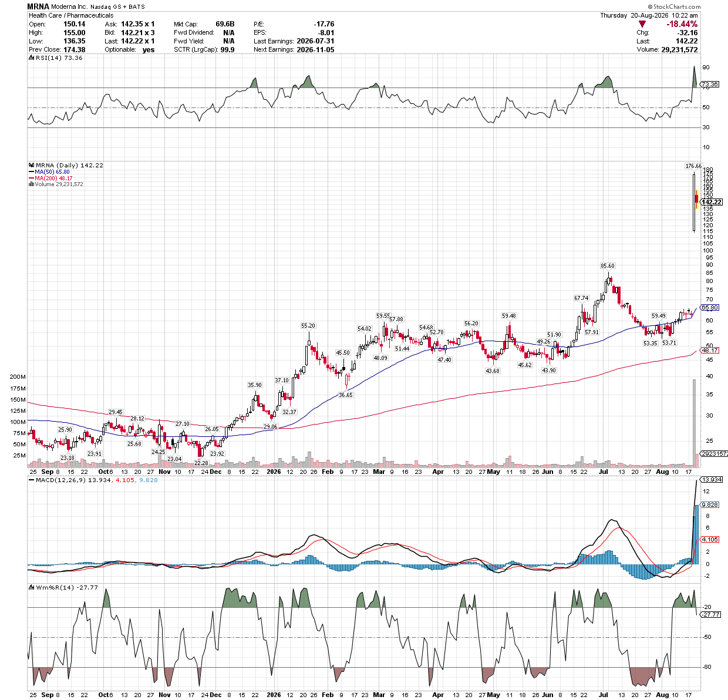Image resolution: width=728 pixels, height=700 pixels.
Task: Click the 13.934 MACD axis tag
Action: [711, 479]
